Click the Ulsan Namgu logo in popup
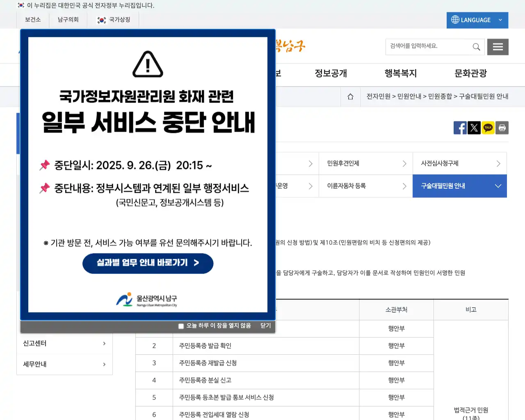This screenshot has height=420, width=525. pos(147,300)
